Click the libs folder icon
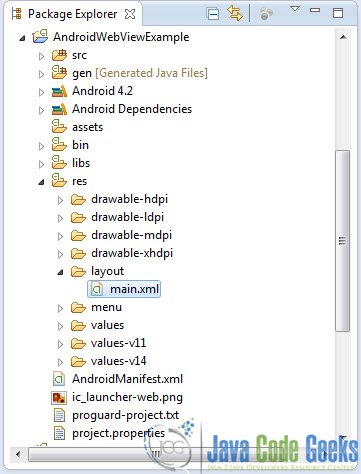Image resolution: width=361 pixels, height=474 pixels. pos(59,162)
